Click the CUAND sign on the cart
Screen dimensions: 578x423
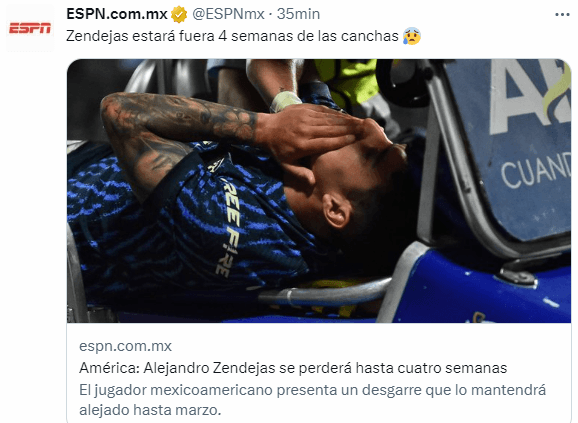point(535,170)
